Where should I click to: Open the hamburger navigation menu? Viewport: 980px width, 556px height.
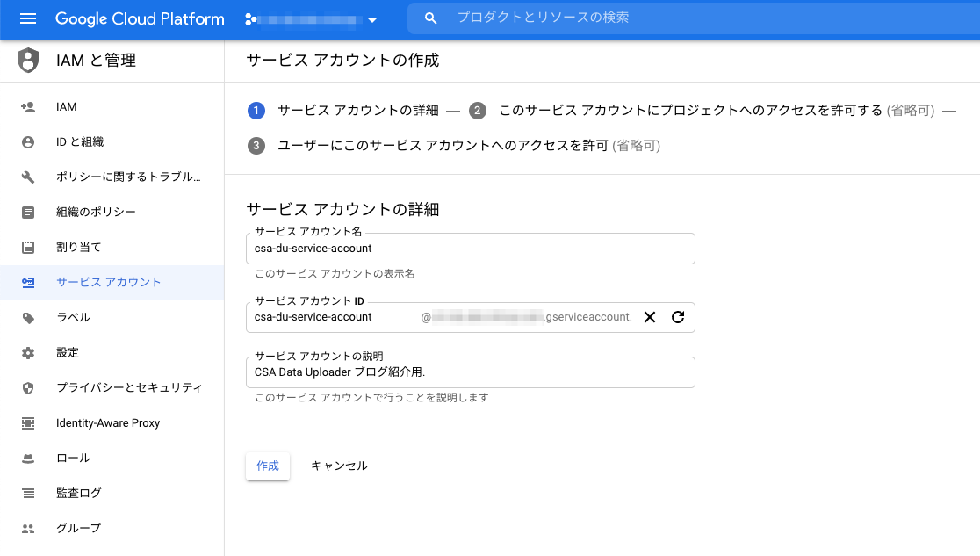(28, 18)
